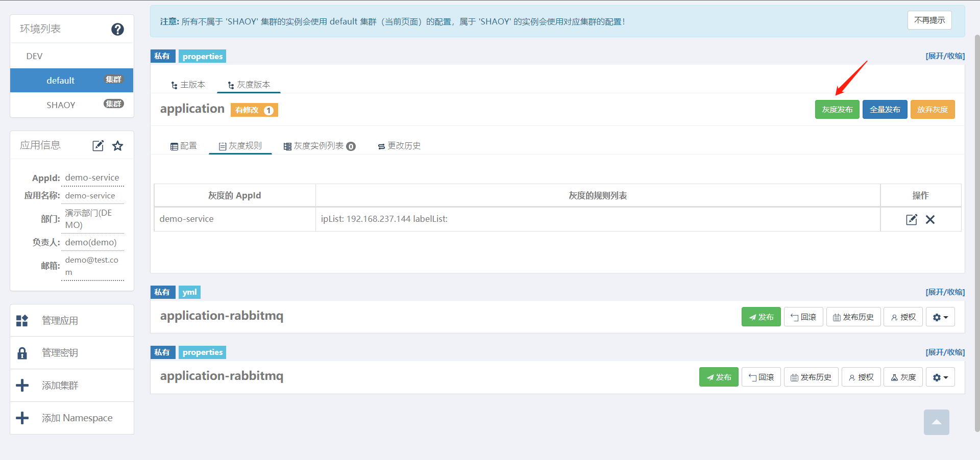Image resolution: width=980 pixels, height=460 pixels.
Task: Edit the demo-service gray rule
Action: pos(911,220)
